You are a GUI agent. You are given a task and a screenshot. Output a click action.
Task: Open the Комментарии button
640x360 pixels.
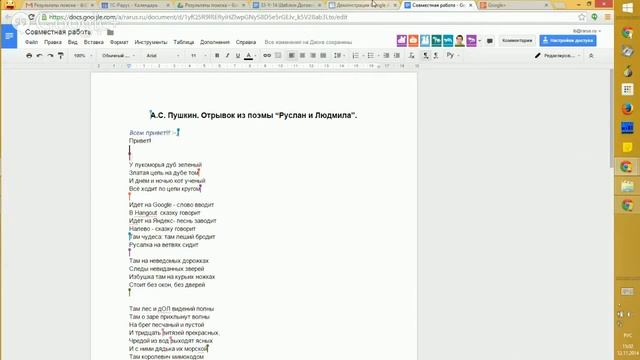click(x=517, y=41)
